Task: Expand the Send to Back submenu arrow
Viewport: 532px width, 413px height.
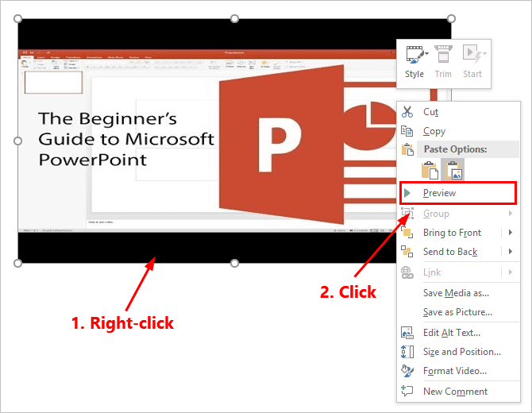Action: click(511, 252)
